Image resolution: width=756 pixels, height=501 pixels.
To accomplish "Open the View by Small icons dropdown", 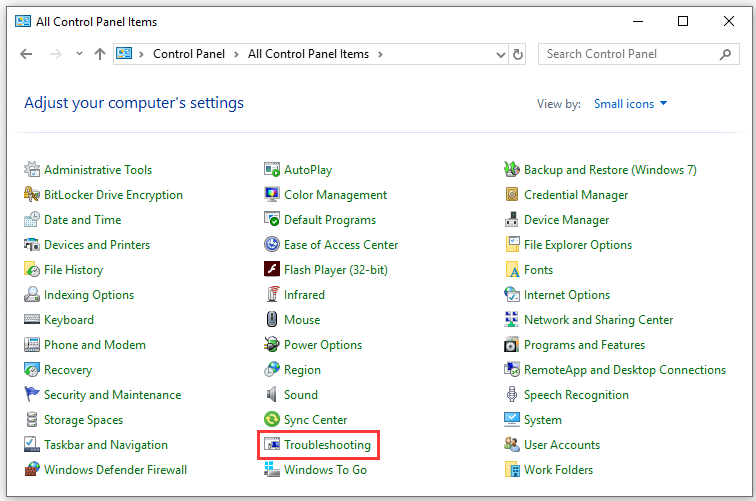I will click(631, 104).
